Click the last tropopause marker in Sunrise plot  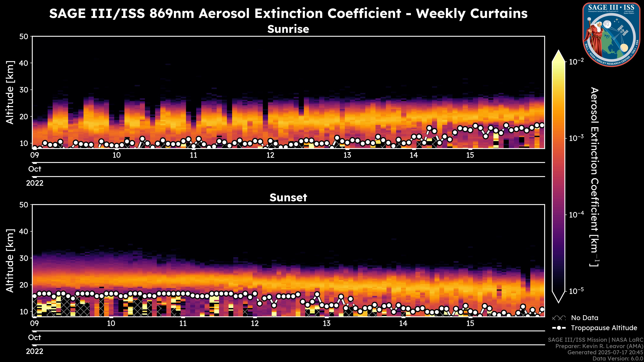[542, 125]
